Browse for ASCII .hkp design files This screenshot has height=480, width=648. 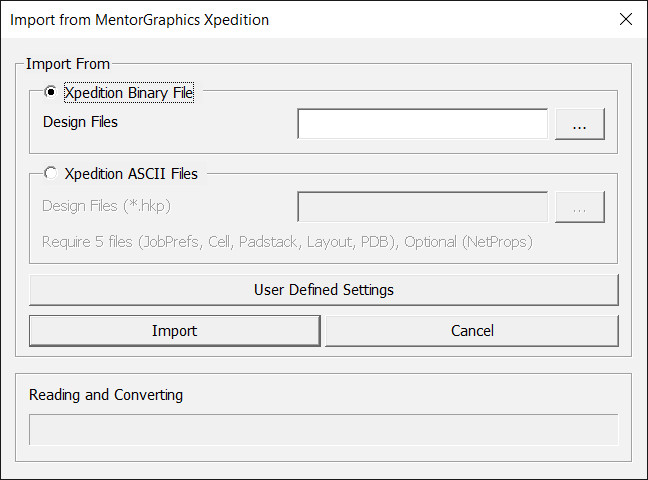point(580,207)
